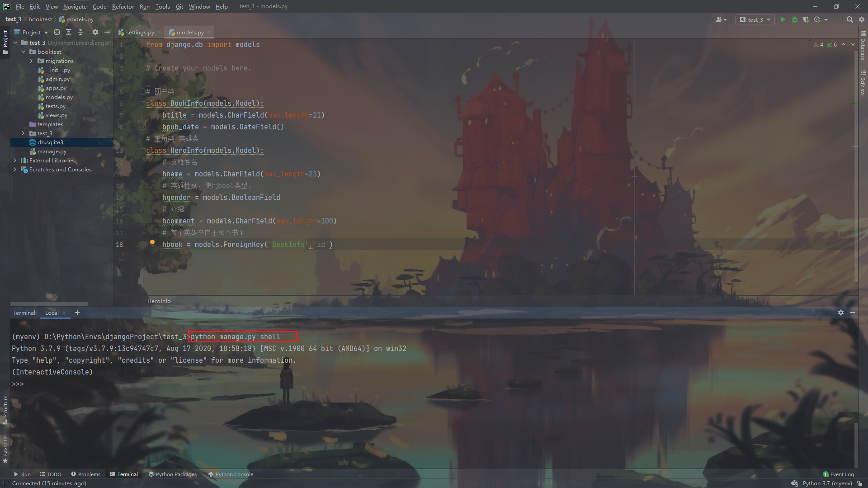Screen dimensions: 868x488
Task: Toggle tool window bars icon in status bar
Action: pyautogui.click(x=5, y=483)
